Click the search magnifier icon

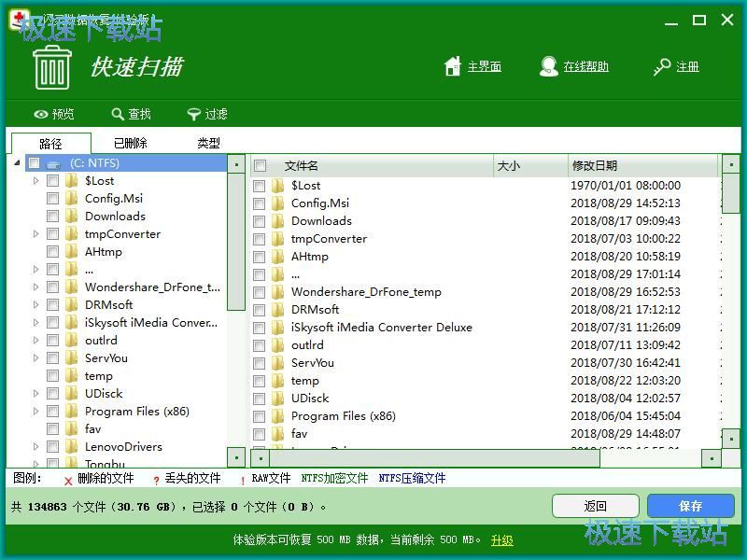click(x=118, y=114)
